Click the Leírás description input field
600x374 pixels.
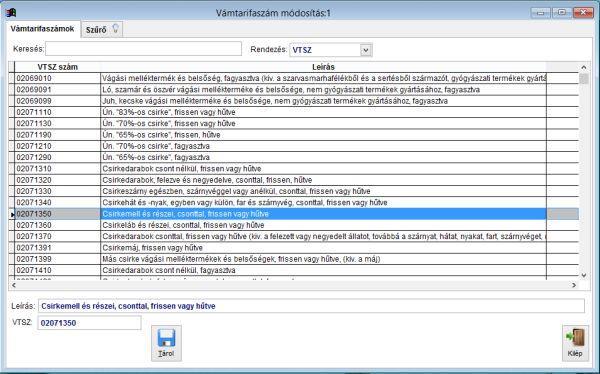(x=311, y=306)
